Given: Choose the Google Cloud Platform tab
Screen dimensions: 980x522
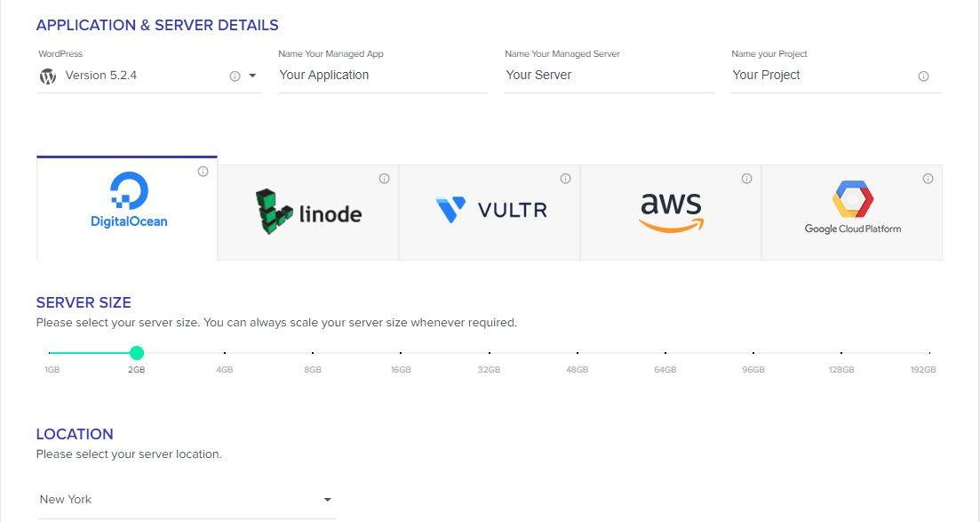Looking at the screenshot, I should (x=852, y=213).
